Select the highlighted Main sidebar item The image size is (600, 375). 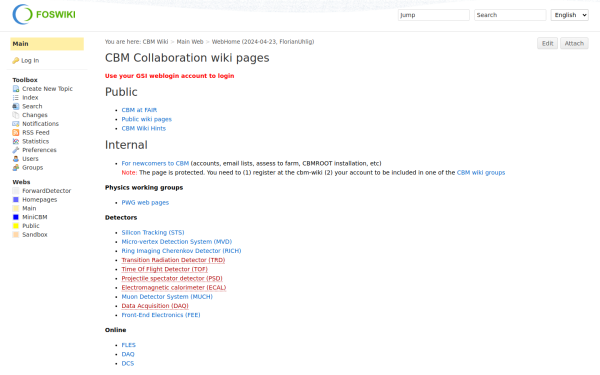tap(47, 44)
